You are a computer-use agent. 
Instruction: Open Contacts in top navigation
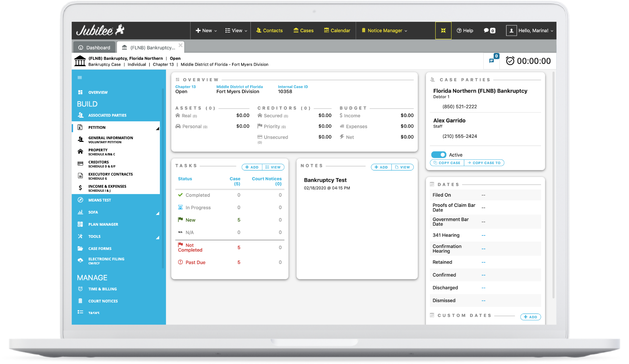coord(269,30)
